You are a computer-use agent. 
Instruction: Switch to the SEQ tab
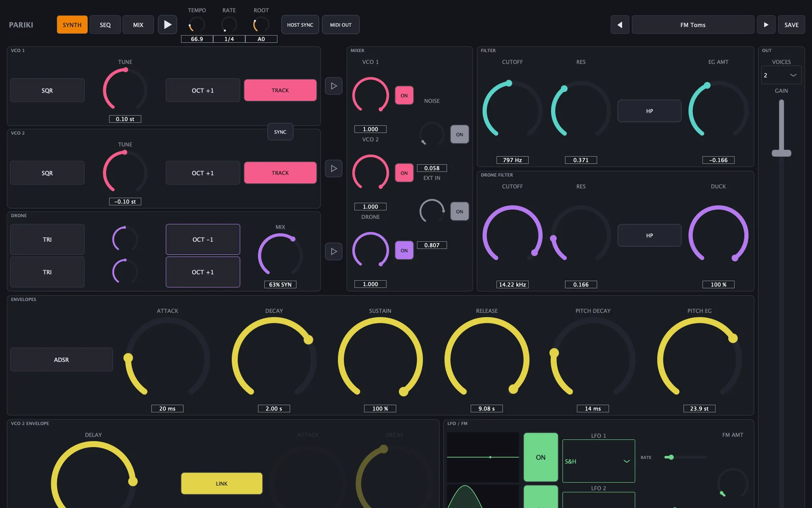105,25
